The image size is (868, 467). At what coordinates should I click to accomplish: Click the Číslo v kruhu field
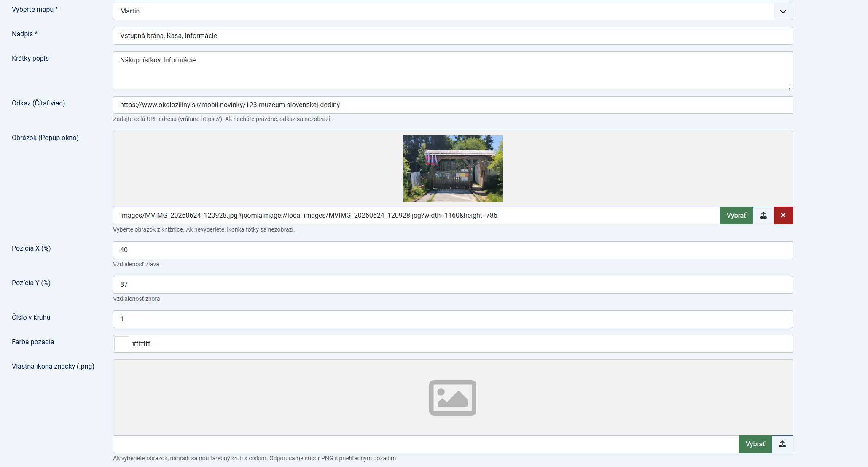pos(453,319)
